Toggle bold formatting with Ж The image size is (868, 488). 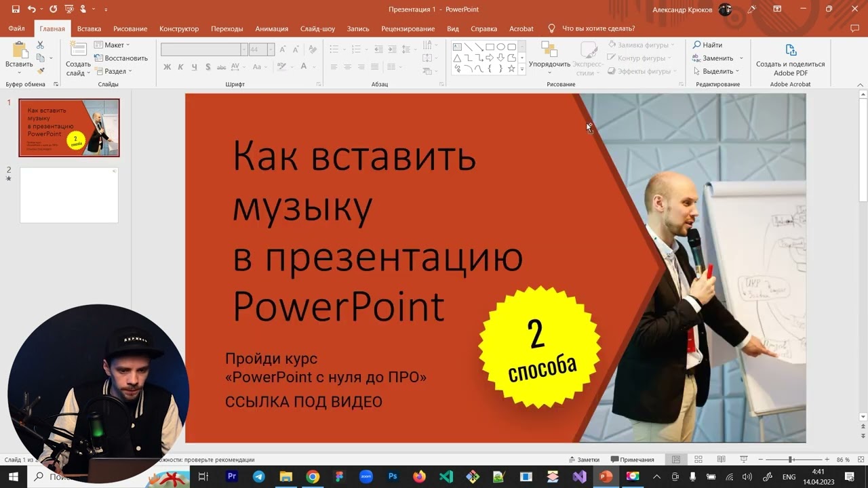click(167, 66)
